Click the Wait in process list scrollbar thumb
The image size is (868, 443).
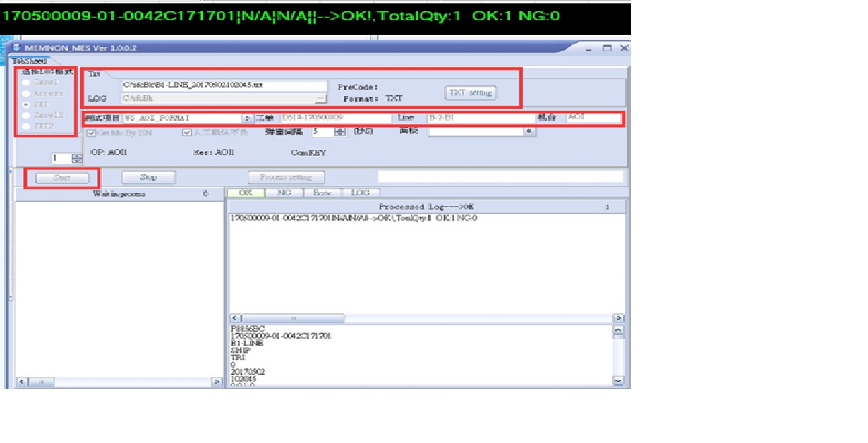click(41, 382)
